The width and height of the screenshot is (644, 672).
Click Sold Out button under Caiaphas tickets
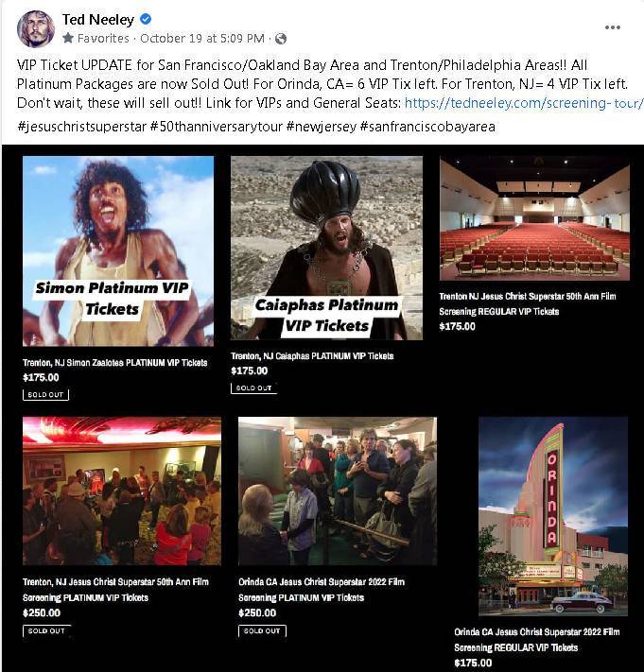(253, 388)
